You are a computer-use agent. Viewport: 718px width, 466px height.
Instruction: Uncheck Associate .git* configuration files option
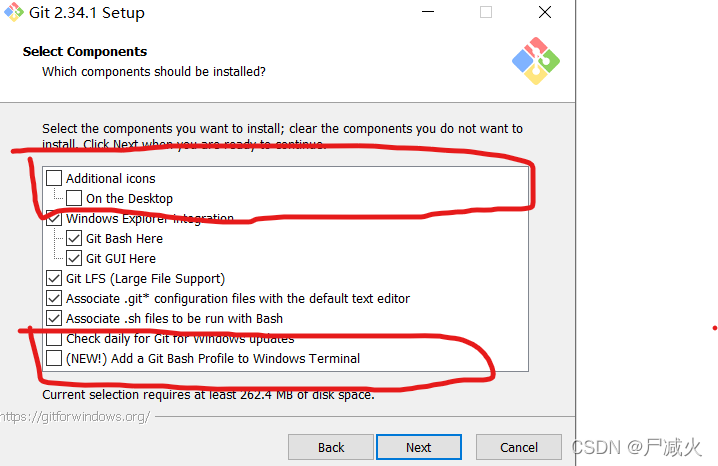pos(54,298)
